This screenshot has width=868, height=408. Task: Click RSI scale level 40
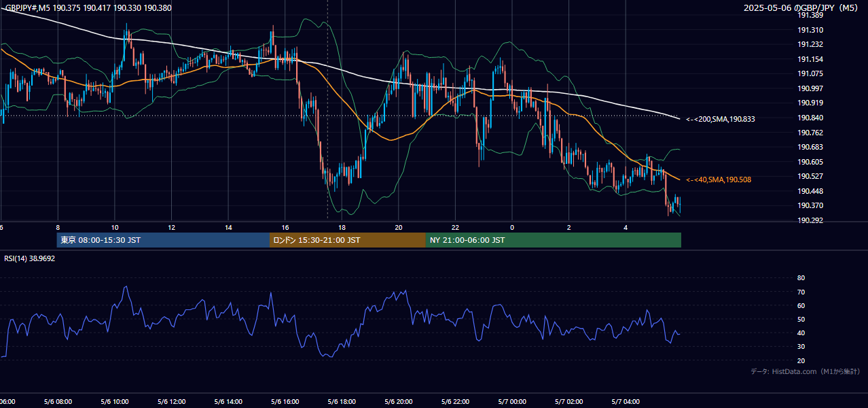801,333
